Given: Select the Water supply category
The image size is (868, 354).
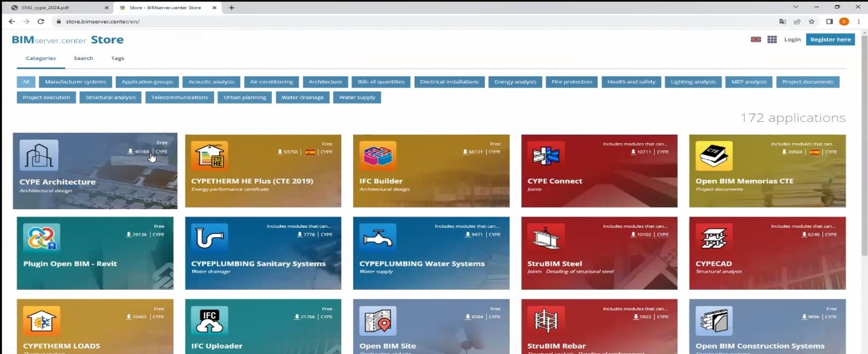Looking at the screenshot, I should (x=357, y=97).
